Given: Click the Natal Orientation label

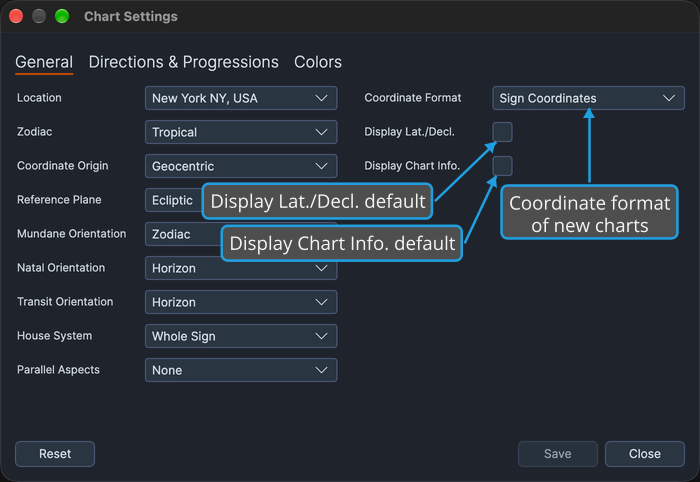Looking at the screenshot, I should pyautogui.click(x=61, y=268).
